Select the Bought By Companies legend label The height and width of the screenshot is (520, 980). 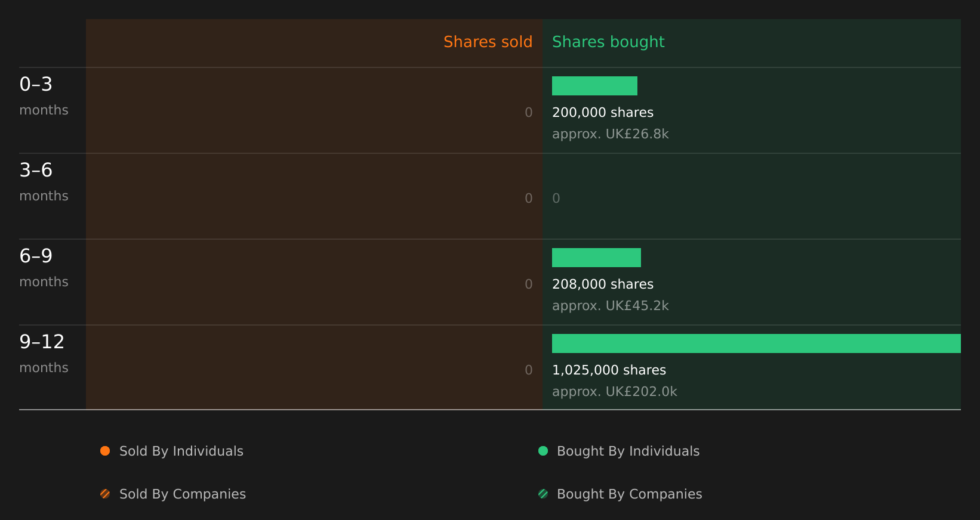click(629, 494)
